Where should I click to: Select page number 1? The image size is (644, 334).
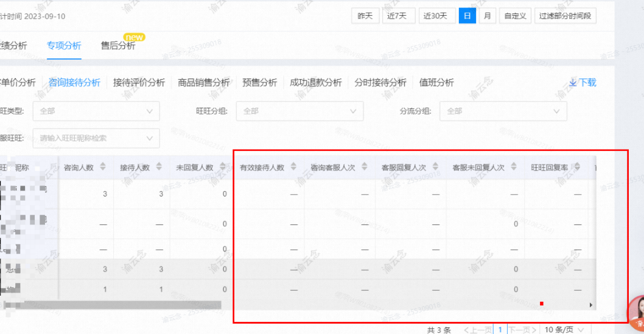click(500, 330)
